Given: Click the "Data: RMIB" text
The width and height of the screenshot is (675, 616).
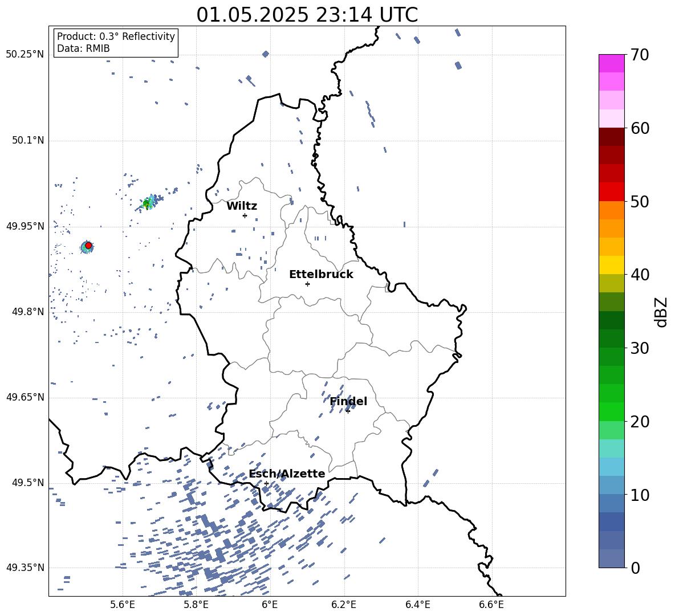Looking at the screenshot, I should (x=83, y=48).
